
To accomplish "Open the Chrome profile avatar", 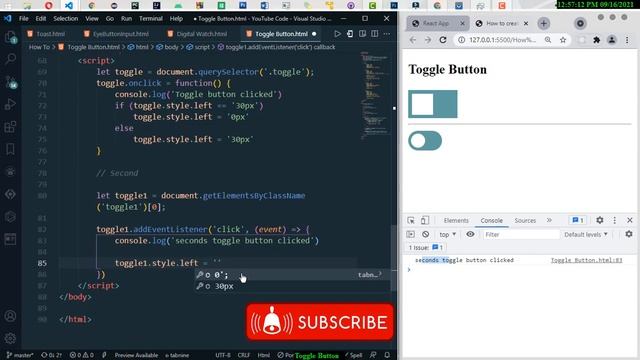I will pyautogui.click(x=612, y=40).
